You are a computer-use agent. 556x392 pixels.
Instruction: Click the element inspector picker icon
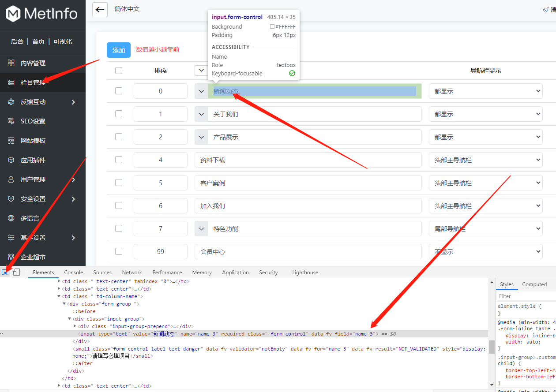5,273
